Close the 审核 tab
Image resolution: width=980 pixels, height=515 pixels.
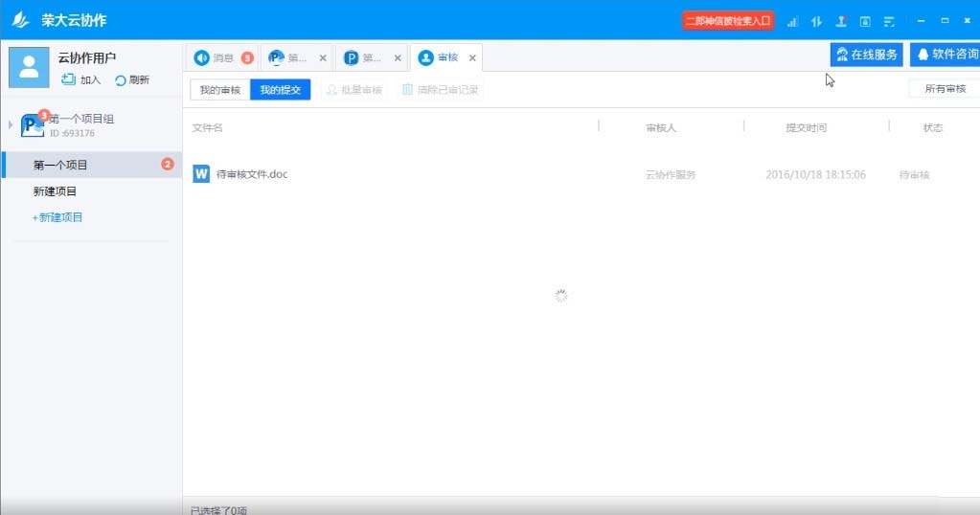472,58
